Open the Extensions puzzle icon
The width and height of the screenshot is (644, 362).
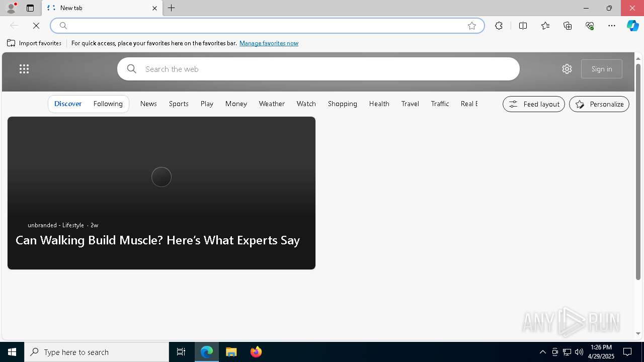tap(499, 26)
